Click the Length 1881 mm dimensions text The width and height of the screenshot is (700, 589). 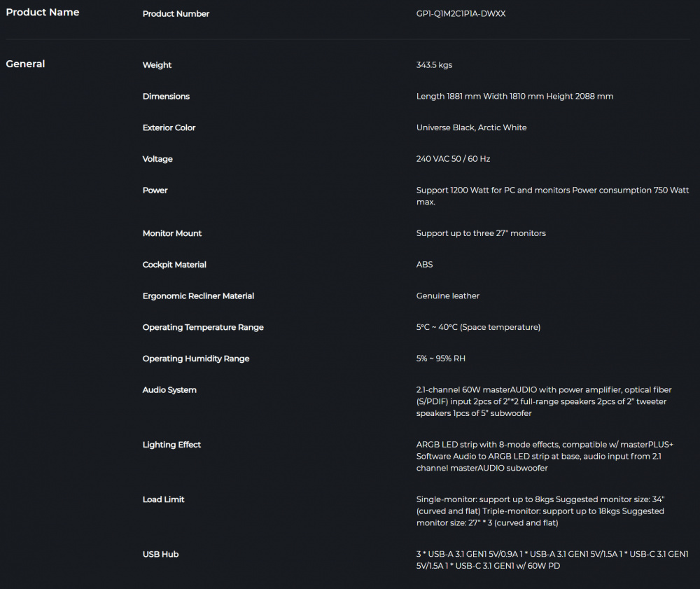pos(449,97)
